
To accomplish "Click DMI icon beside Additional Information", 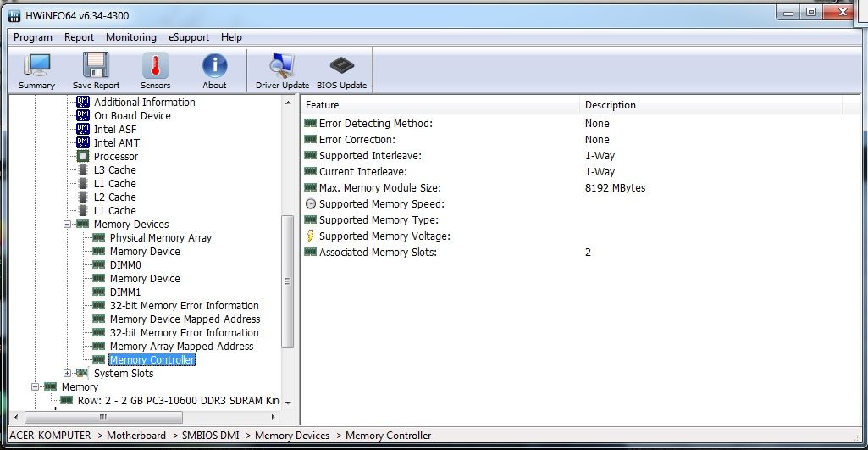I will click(x=82, y=102).
